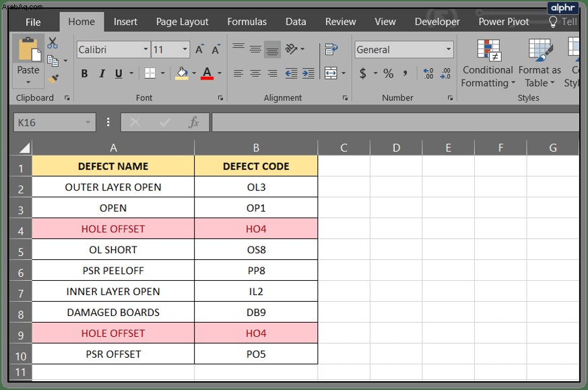Viewport: 588px width, 390px height.
Task: Open Conditional Formatting menu
Action: (x=488, y=63)
